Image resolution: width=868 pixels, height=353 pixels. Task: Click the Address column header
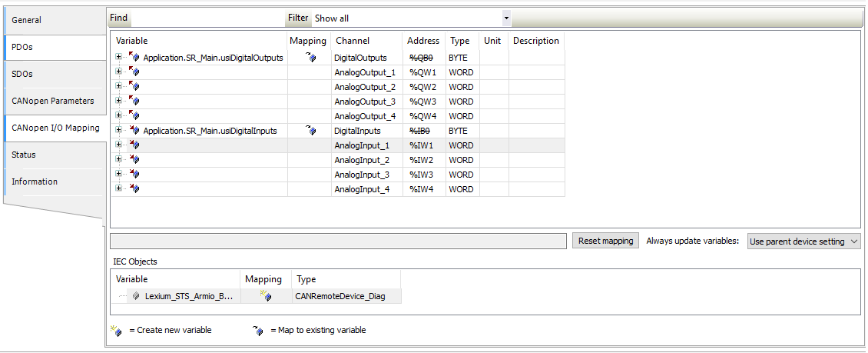423,41
